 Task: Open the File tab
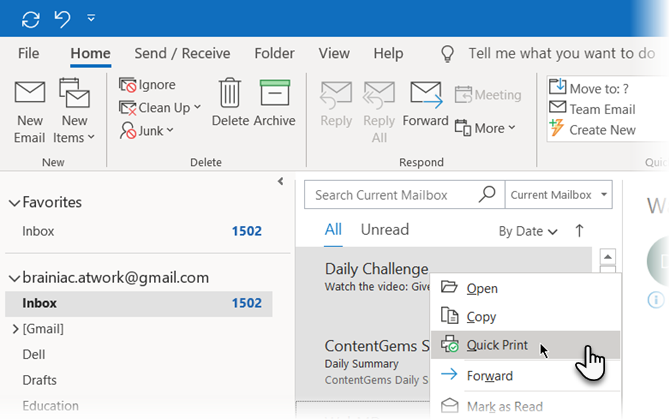coord(29,53)
